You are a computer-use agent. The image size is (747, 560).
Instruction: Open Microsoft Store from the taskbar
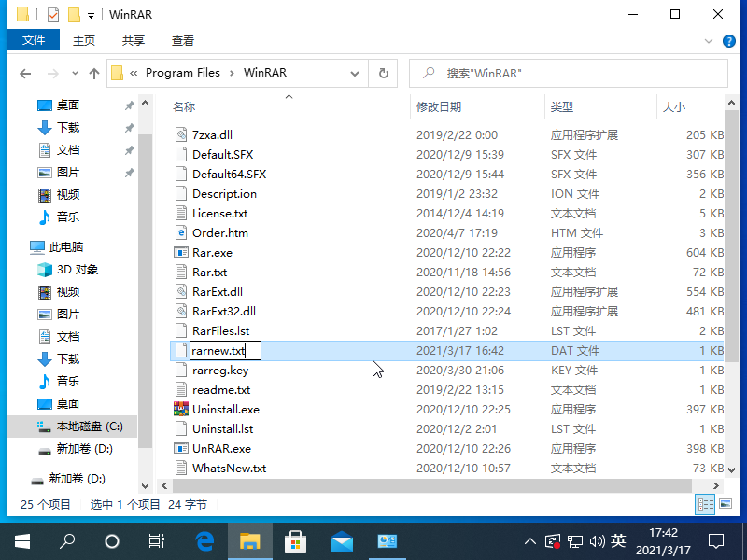click(294, 540)
